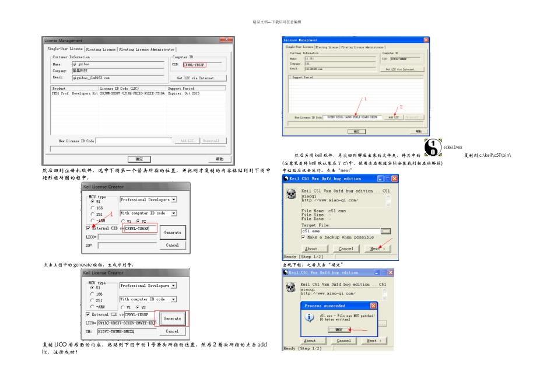Select MCU type 166 in License Creator with filled SN
This screenshot has width=554, height=392.
(92, 294)
